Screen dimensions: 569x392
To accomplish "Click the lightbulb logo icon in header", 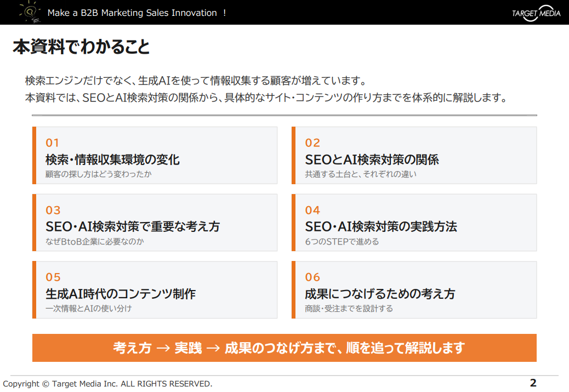I will click(30, 12).
